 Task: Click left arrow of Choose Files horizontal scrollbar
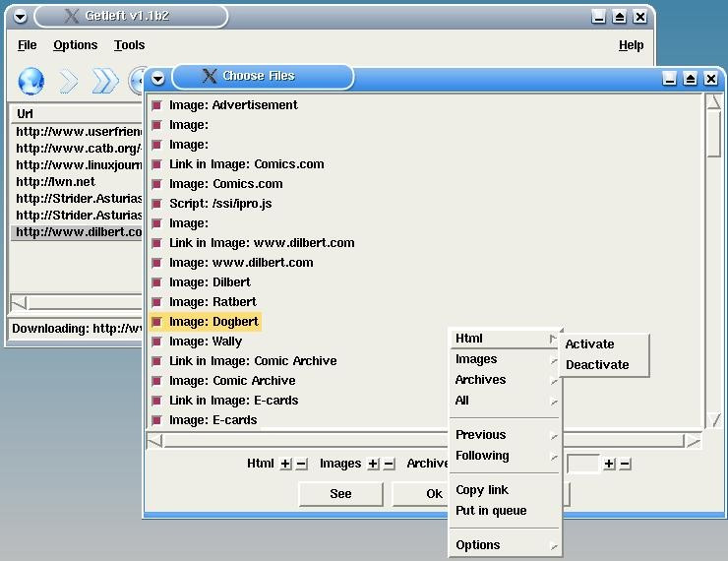pyautogui.click(x=155, y=441)
